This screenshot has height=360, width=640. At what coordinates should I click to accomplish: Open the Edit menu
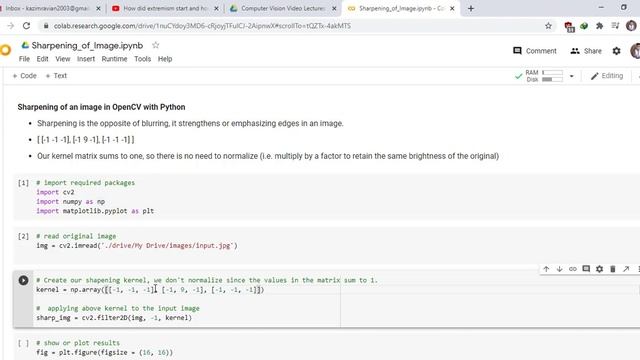point(42,59)
